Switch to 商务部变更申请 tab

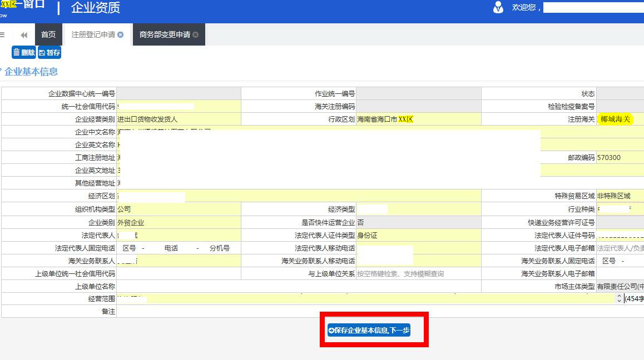point(165,34)
